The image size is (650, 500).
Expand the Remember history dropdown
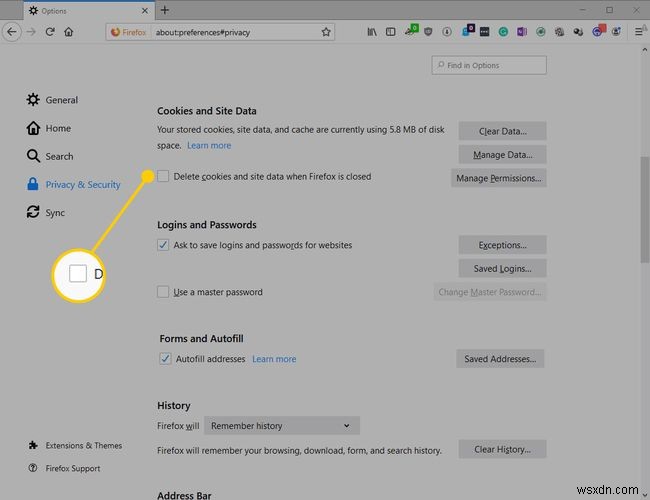point(281,426)
